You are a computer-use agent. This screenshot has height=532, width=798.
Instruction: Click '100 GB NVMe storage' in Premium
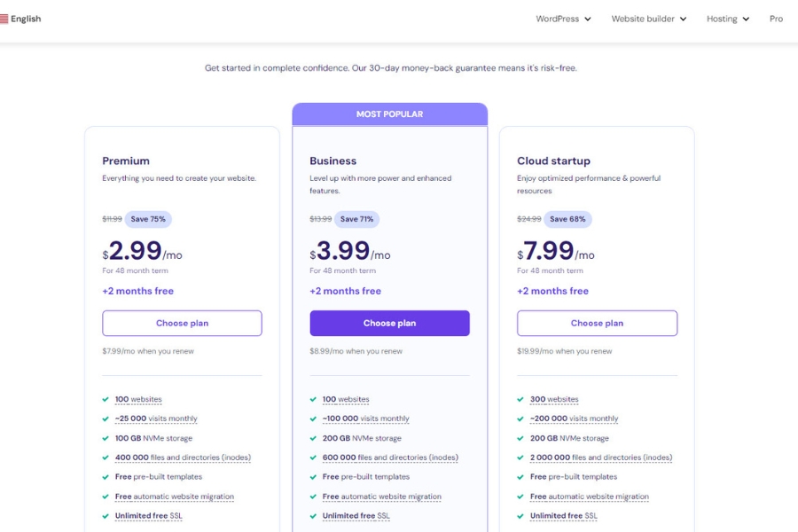point(153,438)
